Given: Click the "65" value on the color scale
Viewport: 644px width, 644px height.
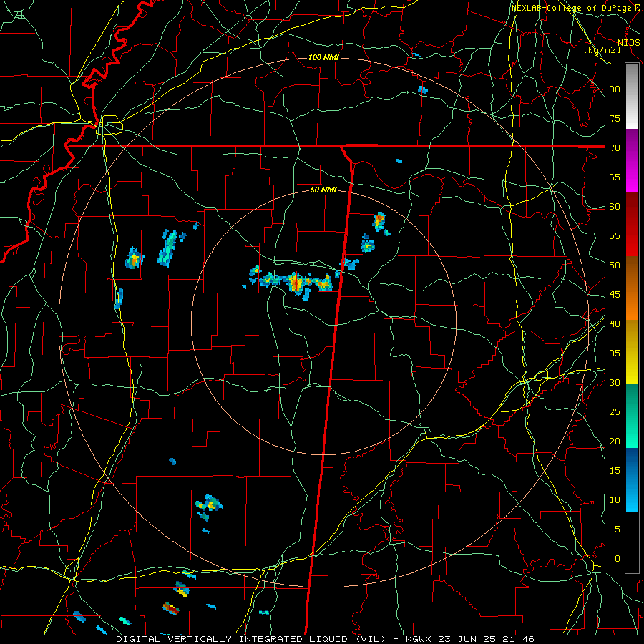Looking at the screenshot, I should (x=615, y=177).
